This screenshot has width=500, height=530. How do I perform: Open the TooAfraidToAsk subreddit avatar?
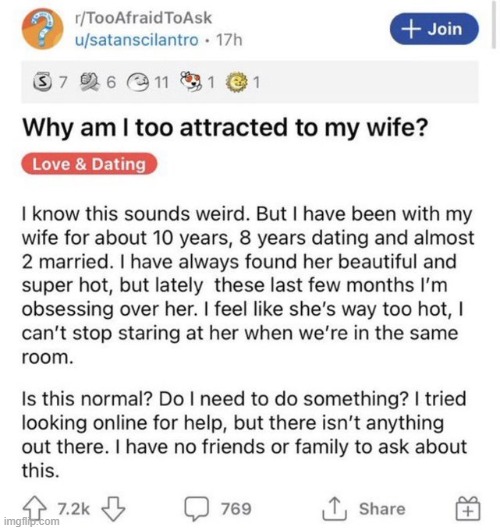[x=42, y=29]
